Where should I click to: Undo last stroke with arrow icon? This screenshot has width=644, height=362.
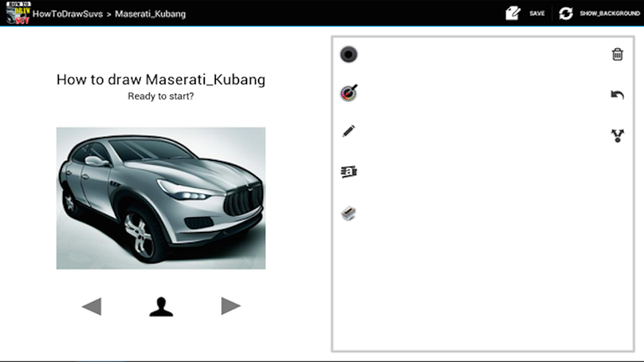[617, 95]
